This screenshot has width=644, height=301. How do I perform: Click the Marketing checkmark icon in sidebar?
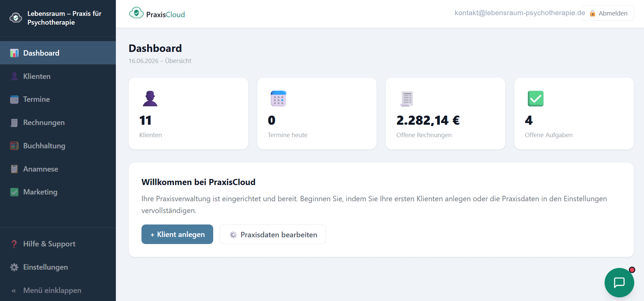14,192
